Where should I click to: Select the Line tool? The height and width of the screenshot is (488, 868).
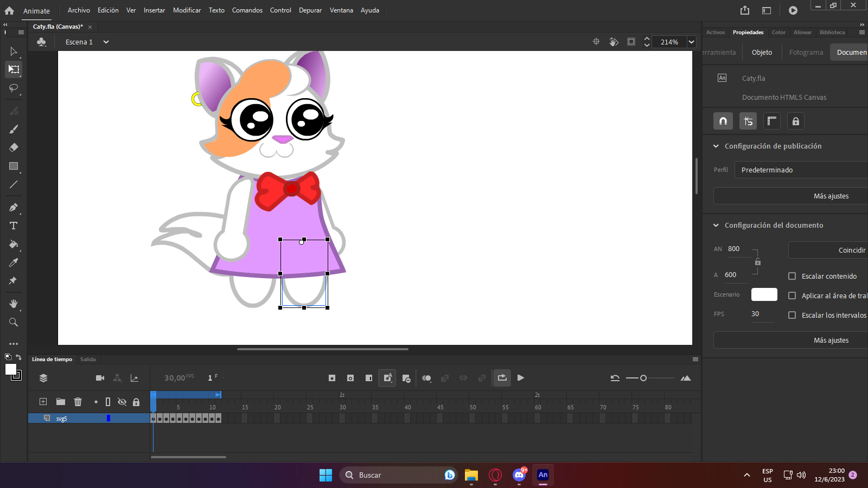coord(14,184)
